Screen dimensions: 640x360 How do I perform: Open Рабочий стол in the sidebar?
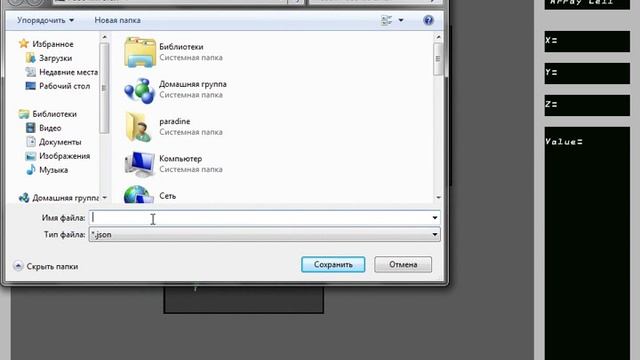point(64,86)
